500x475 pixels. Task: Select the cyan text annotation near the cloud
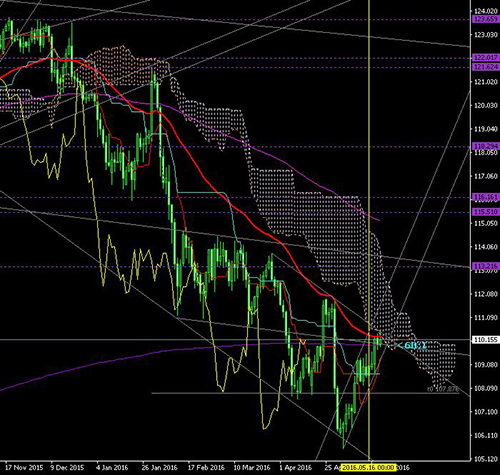coord(412,346)
